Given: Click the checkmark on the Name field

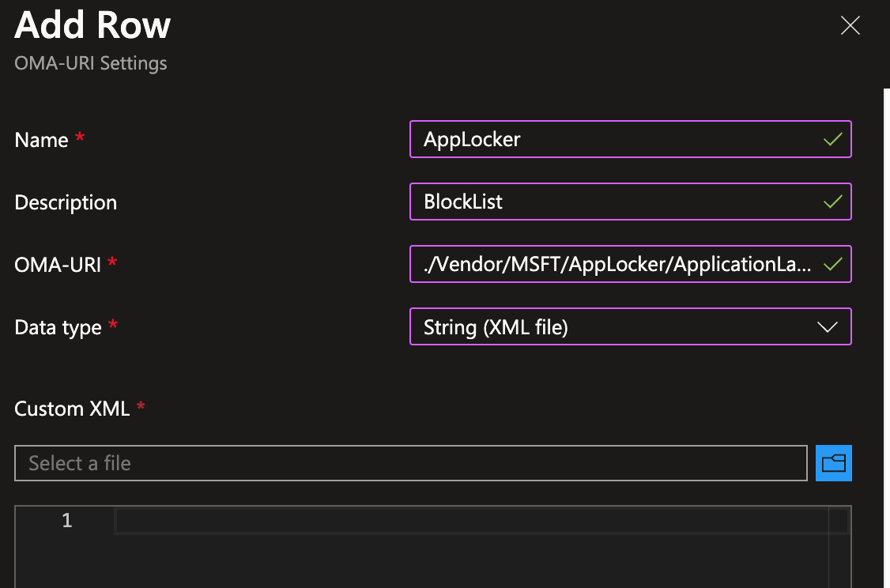Looking at the screenshot, I should pos(832,139).
